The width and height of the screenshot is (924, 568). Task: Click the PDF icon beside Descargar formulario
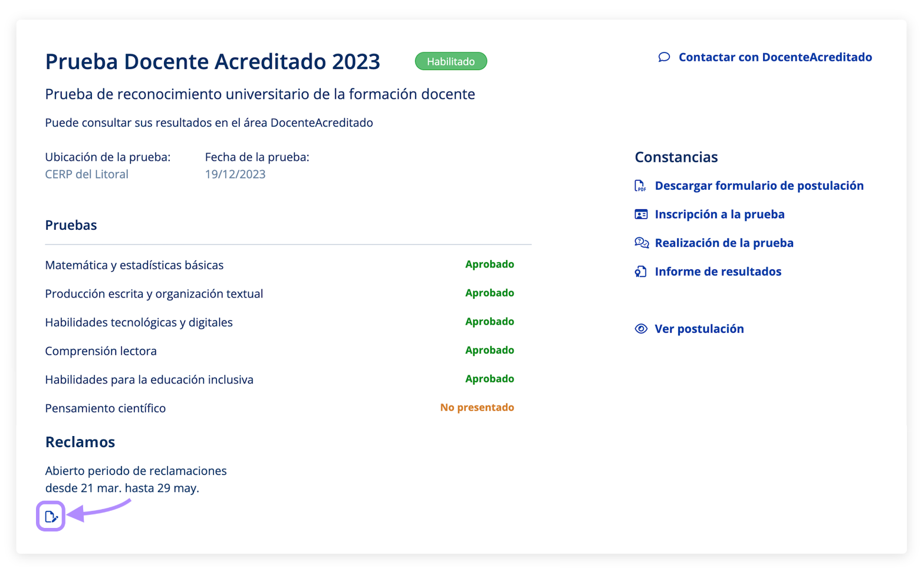[x=640, y=186]
